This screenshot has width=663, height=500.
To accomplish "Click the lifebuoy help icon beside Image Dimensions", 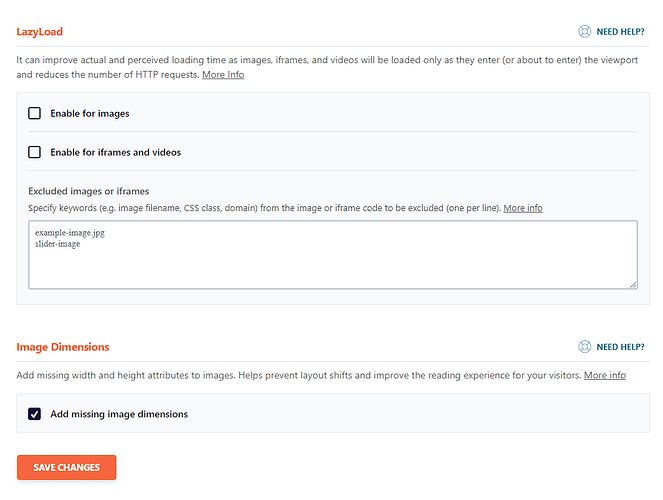I will [584, 347].
